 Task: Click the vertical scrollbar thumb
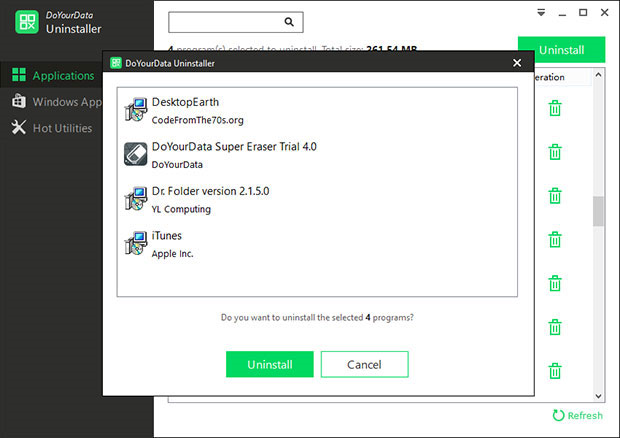(599, 211)
